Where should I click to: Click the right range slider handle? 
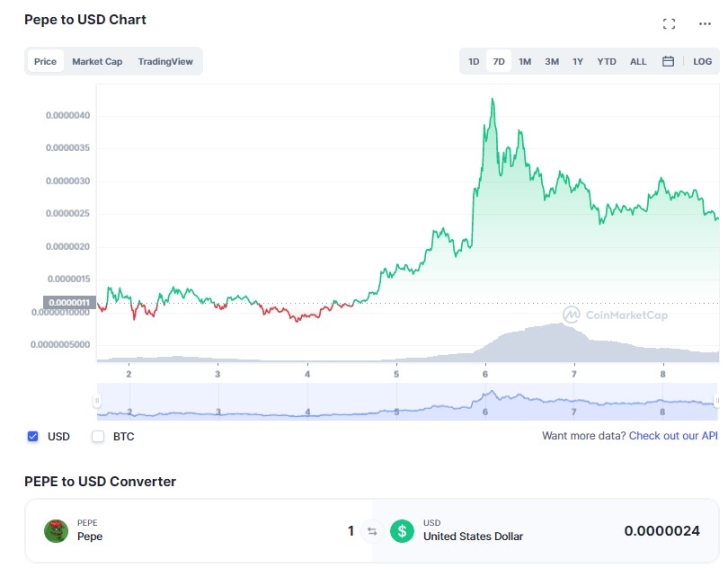point(717,400)
